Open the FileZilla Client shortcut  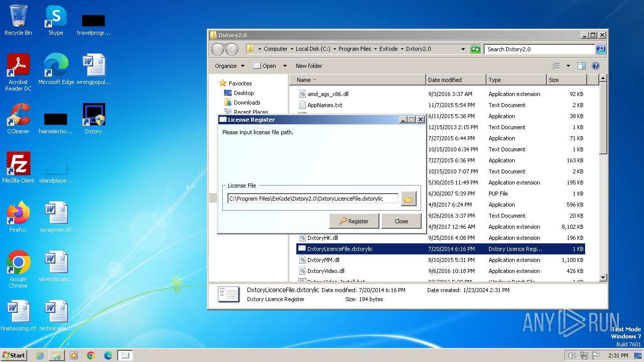point(18,167)
